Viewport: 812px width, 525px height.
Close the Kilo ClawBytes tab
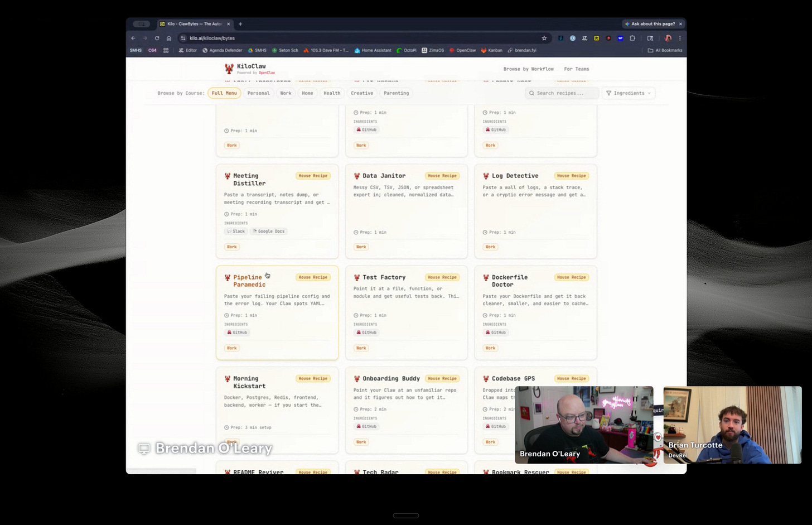click(x=229, y=24)
